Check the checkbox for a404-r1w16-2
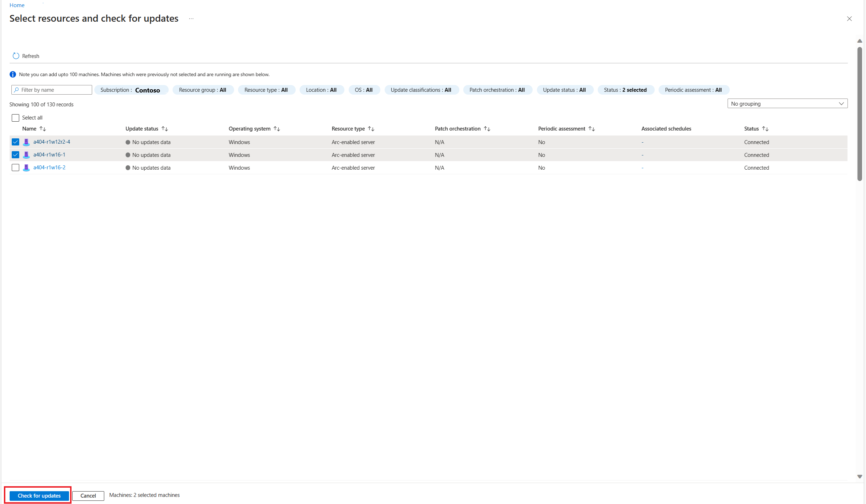 pos(16,168)
